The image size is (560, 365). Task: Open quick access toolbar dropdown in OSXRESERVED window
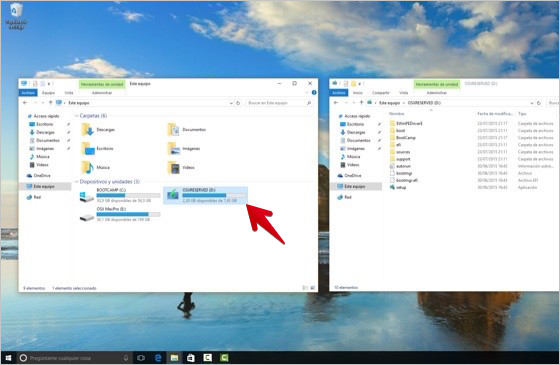click(360, 84)
